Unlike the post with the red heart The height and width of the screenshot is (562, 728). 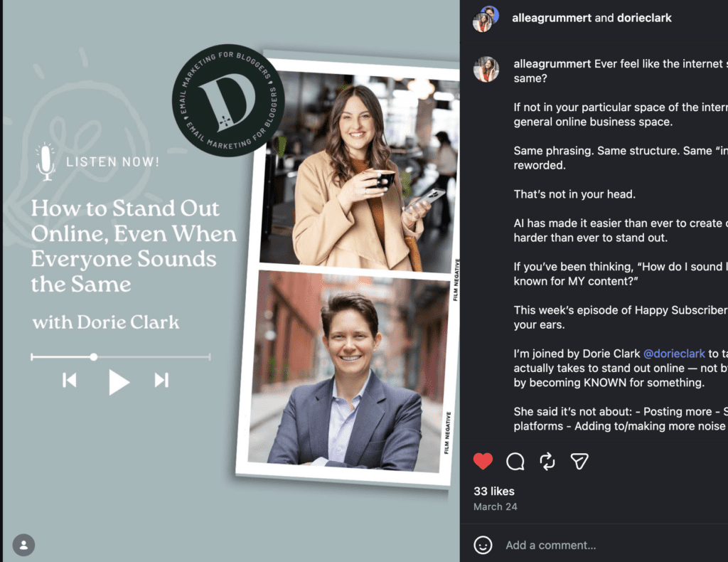pyautogui.click(x=483, y=462)
